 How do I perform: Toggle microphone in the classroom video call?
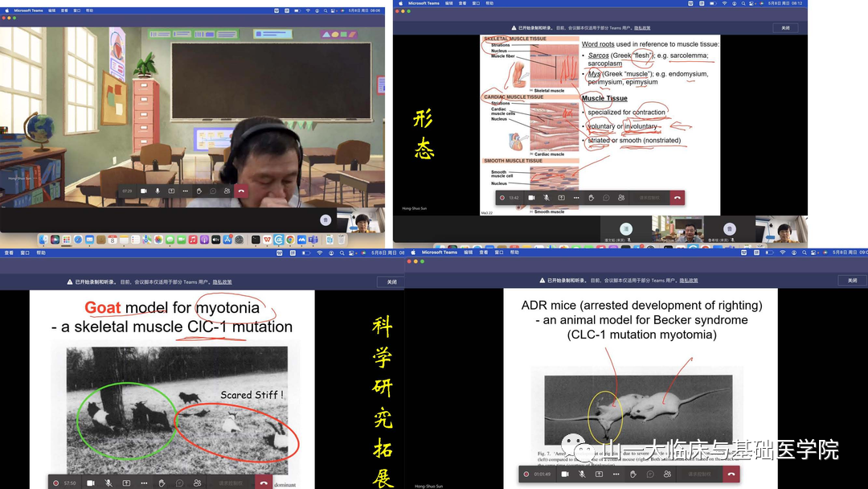coord(158,191)
